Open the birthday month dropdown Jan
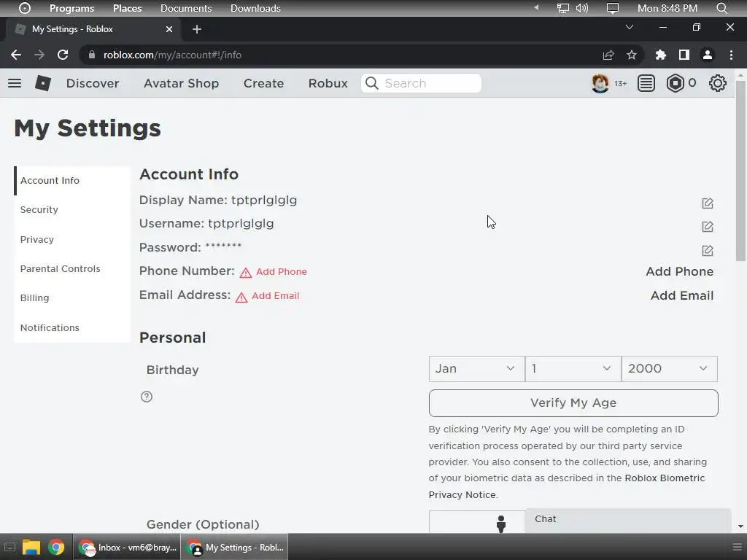Image resolution: width=747 pixels, height=560 pixels. pyautogui.click(x=476, y=368)
